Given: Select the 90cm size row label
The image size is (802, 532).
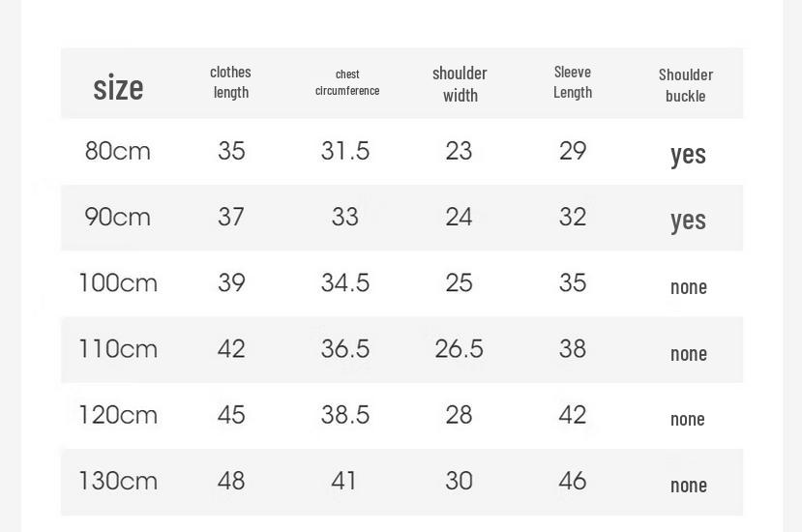Looking at the screenshot, I should [118, 217].
